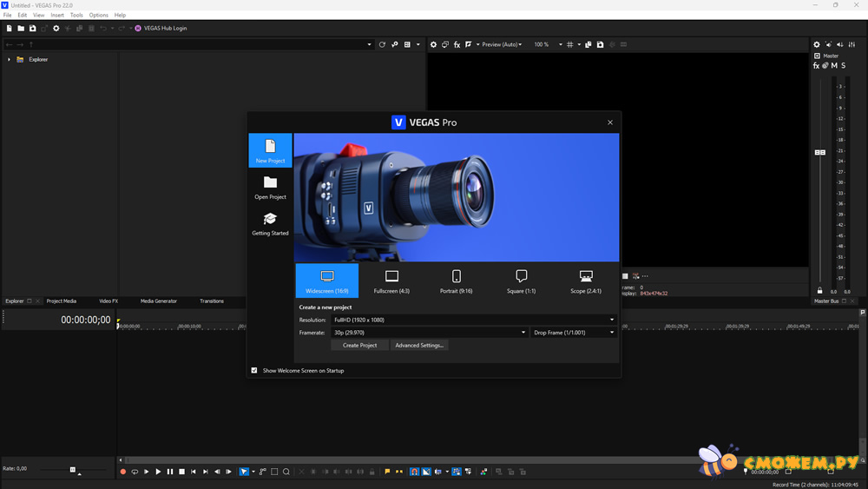This screenshot has height=489, width=868.
Task: Expand Normal Edit tool dropdown arrow
Action: pos(253,472)
